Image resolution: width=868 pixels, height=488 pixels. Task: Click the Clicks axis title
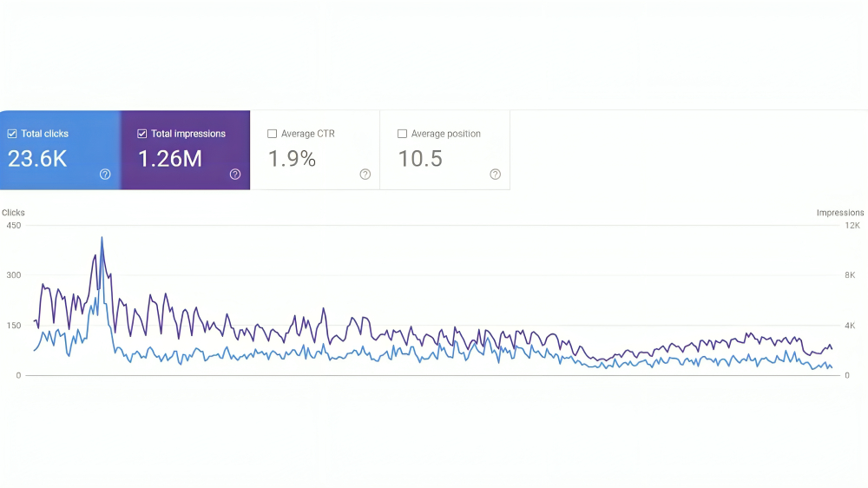click(13, 213)
